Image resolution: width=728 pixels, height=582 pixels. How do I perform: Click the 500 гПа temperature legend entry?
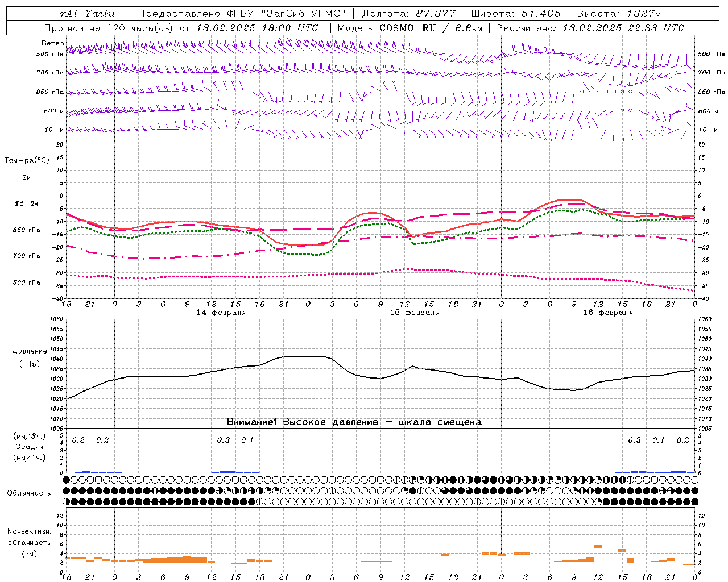(26, 282)
